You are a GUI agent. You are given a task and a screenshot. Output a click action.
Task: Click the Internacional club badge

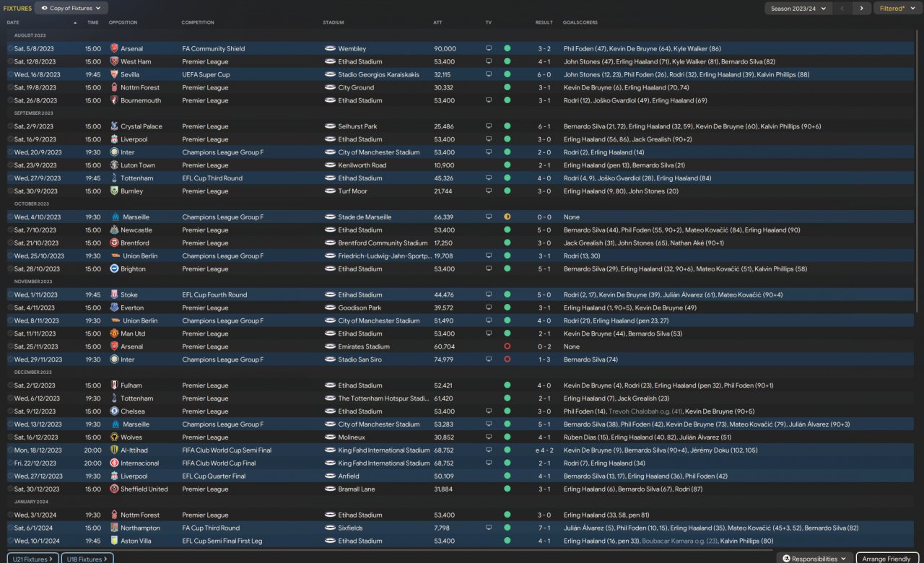coord(114,463)
